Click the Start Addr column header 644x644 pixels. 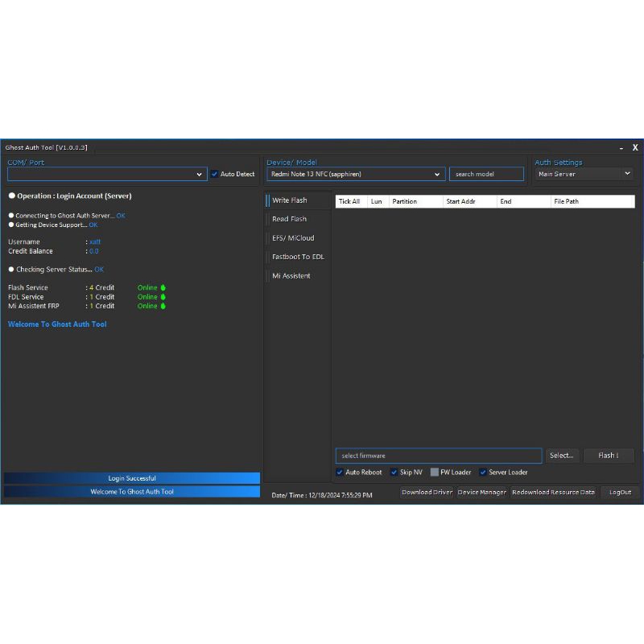click(470, 202)
